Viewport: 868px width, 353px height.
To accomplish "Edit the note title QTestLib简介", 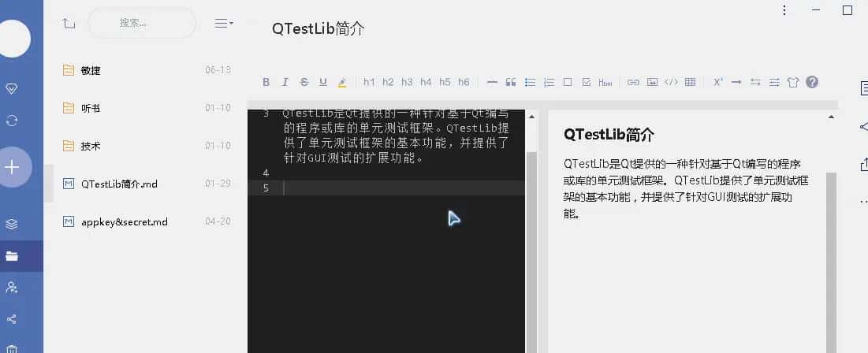I will (x=319, y=29).
